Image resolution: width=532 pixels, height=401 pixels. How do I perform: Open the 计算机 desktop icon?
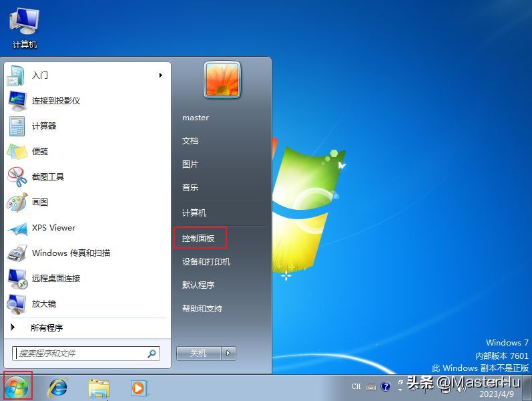25,29
